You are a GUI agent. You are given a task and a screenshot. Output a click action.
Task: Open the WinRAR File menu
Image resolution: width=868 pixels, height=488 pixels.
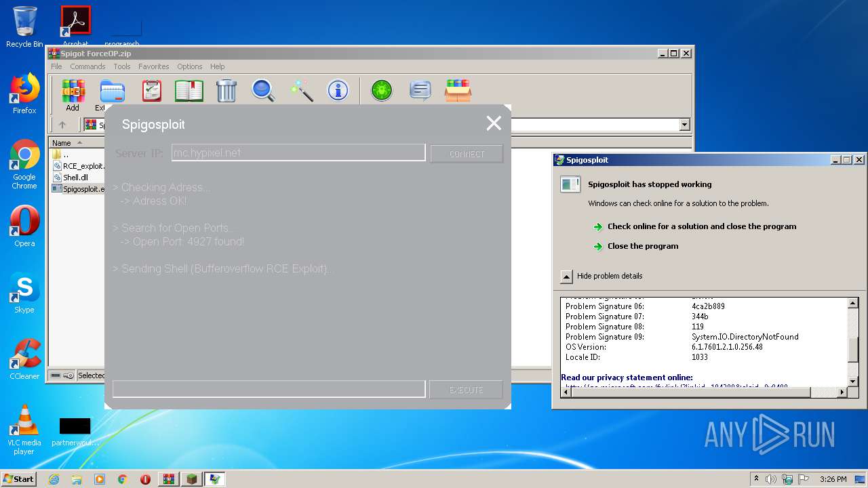coord(56,66)
